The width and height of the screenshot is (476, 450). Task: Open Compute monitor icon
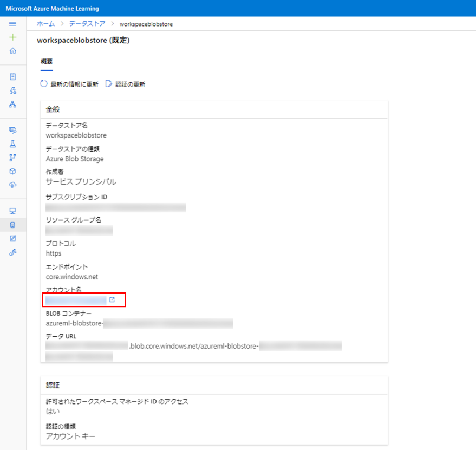[12, 211]
